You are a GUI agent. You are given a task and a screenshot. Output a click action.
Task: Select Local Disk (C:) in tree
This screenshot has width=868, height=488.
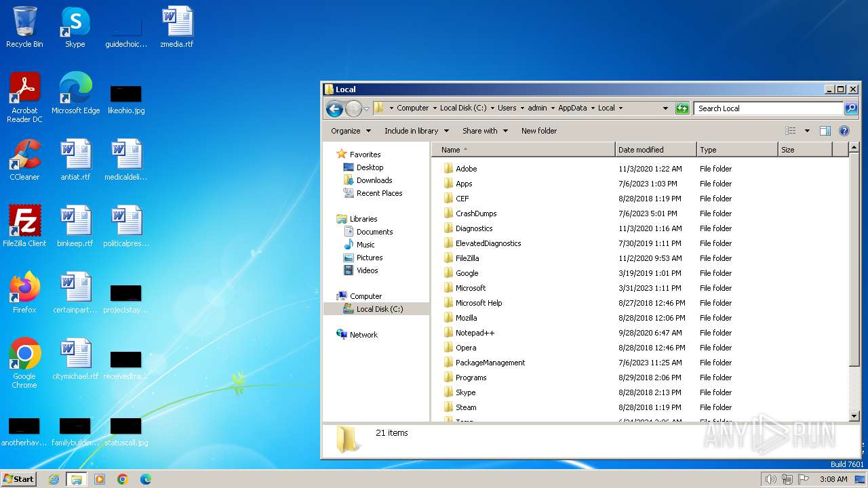tap(380, 309)
